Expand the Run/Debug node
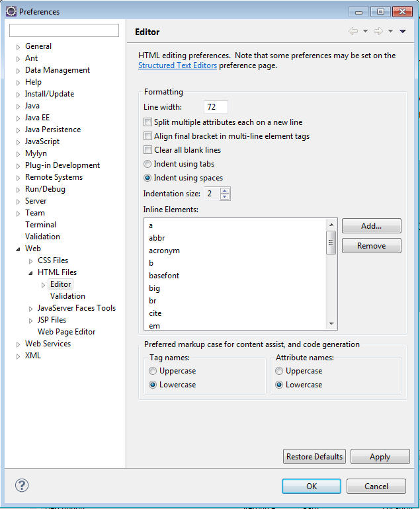 coord(19,190)
